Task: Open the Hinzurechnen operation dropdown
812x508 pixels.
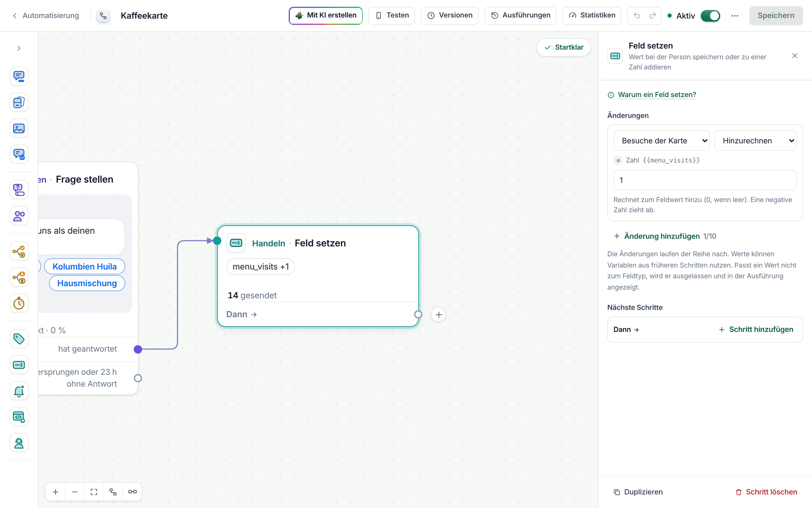Action: click(755, 141)
